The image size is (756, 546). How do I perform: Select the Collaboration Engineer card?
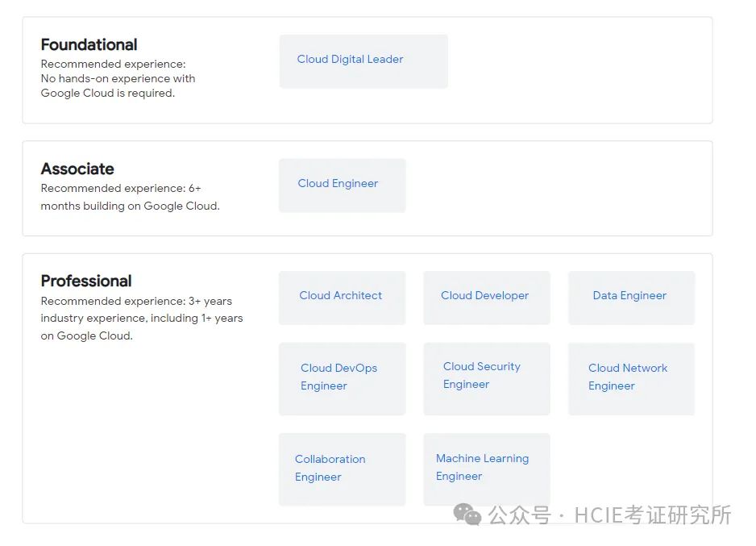click(x=343, y=469)
